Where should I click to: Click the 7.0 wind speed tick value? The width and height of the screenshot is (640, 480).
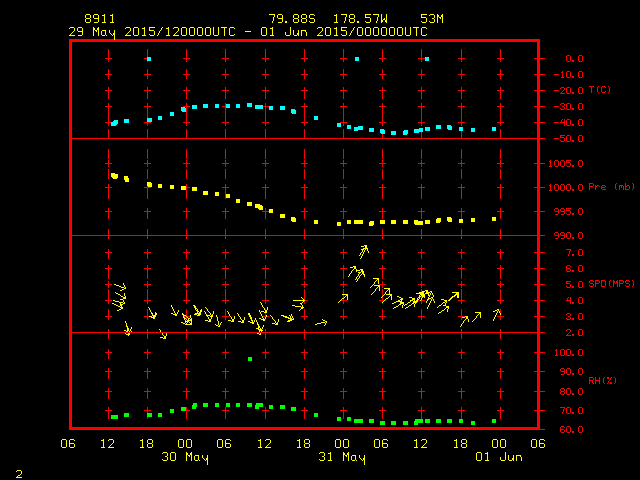pyautogui.click(x=574, y=253)
